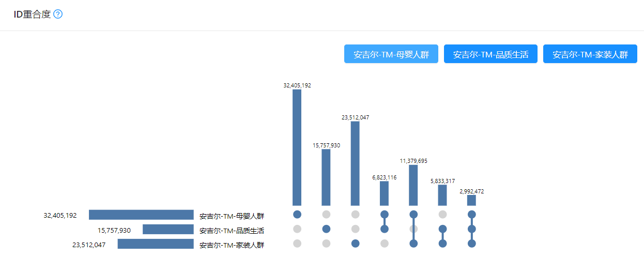Click the blue 品质生活 dot in second column
This screenshot has width=644, height=257.
point(326,229)
